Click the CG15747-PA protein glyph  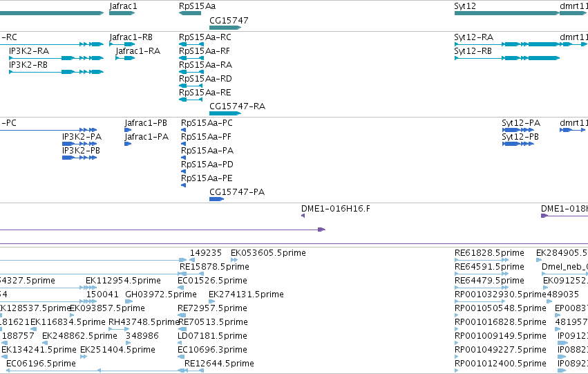click(216, 199)
